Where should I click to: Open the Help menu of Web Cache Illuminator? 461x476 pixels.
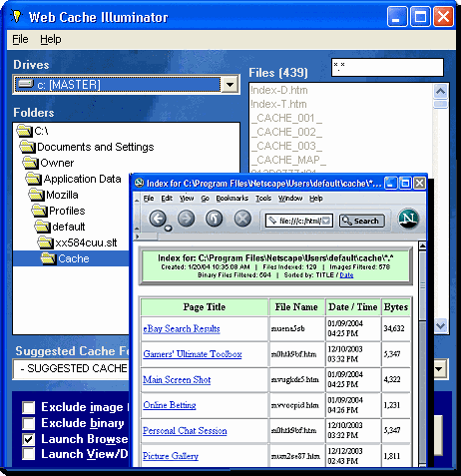click(x=51, y=39)
